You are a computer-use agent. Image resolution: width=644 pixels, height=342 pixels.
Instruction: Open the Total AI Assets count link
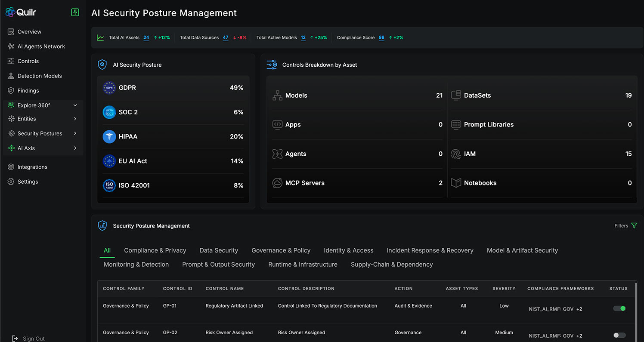(146, 38)
